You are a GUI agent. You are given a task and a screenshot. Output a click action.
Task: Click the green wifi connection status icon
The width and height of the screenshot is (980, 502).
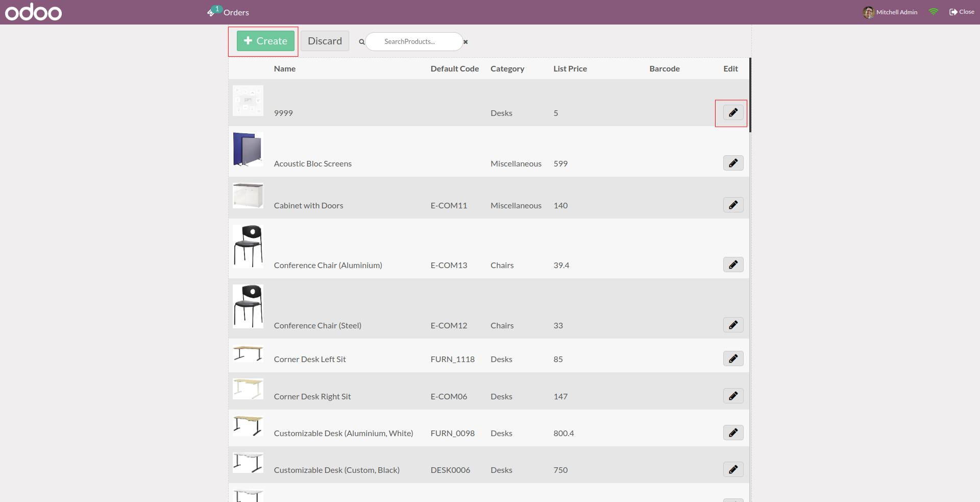(934, 12)
